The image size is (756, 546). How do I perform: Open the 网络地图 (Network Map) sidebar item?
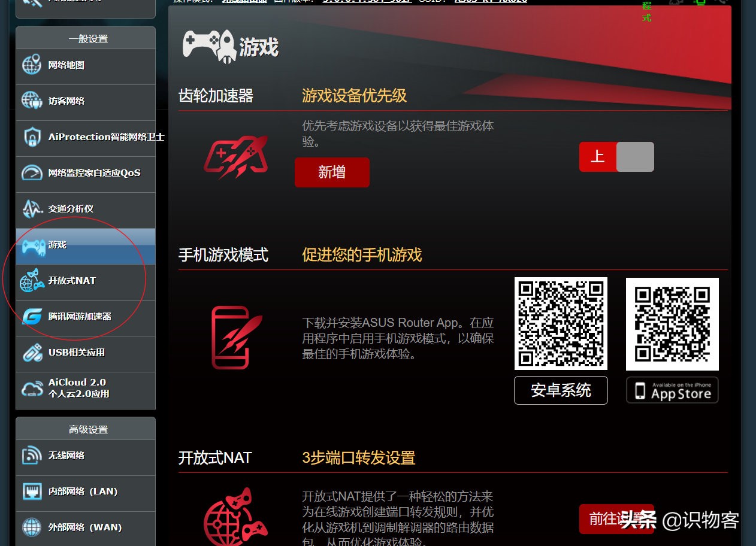(68, 66)
